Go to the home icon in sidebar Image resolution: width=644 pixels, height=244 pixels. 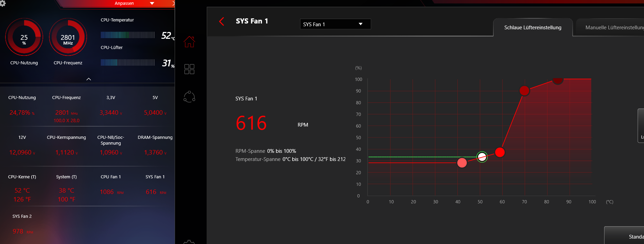click(x=189, y=42)
